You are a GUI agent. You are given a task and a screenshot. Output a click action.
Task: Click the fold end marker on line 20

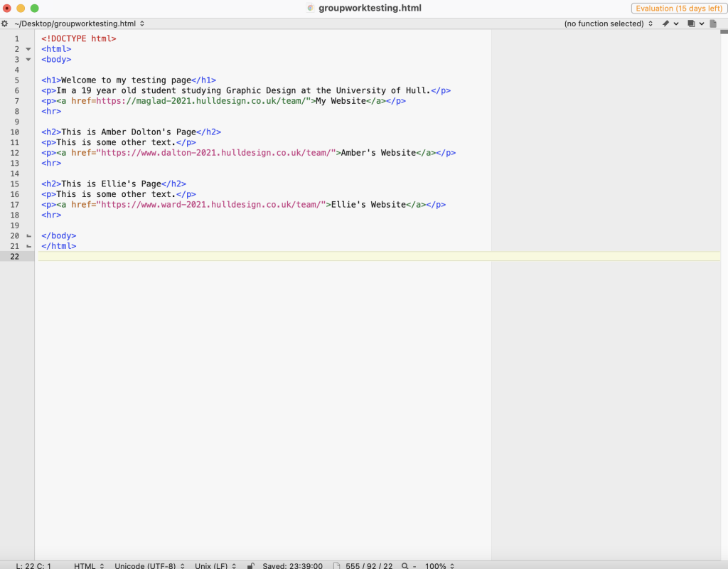click(28, 236)
